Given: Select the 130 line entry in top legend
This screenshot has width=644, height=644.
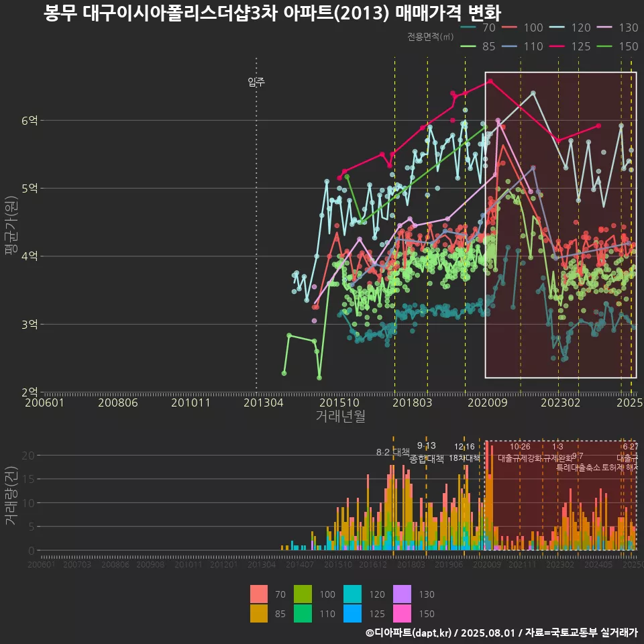Looking at the screenshot, I should 618,28.
